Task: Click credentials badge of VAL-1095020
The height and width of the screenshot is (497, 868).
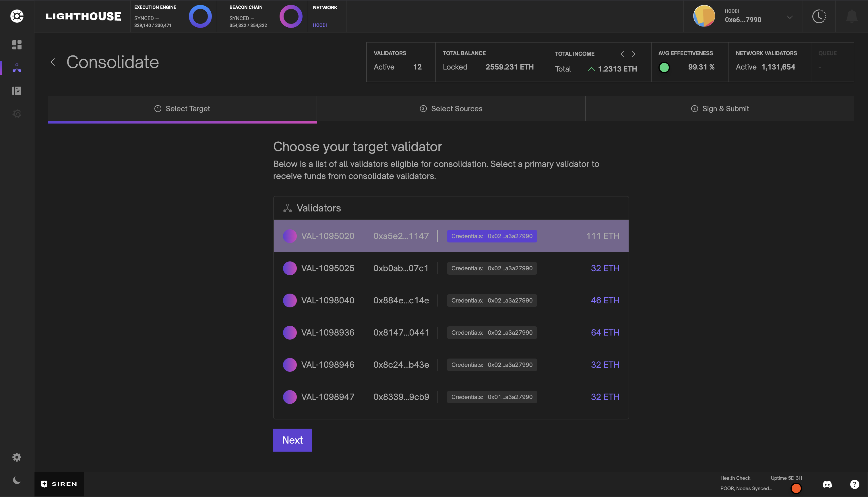Action: tap(492, 236)
